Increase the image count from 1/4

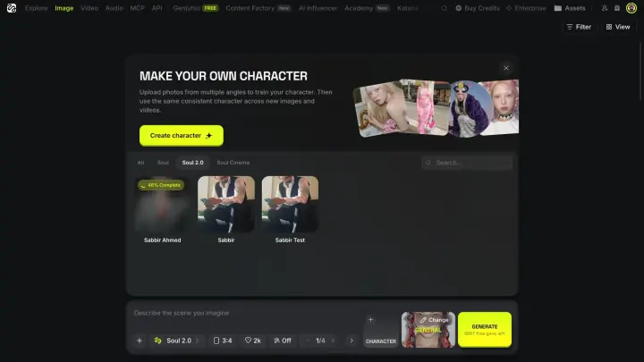(333, 341)
